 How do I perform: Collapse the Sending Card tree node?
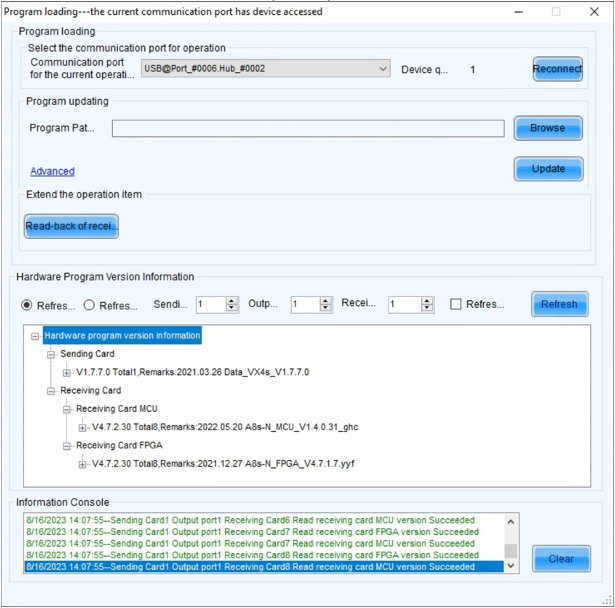[52, 354]
